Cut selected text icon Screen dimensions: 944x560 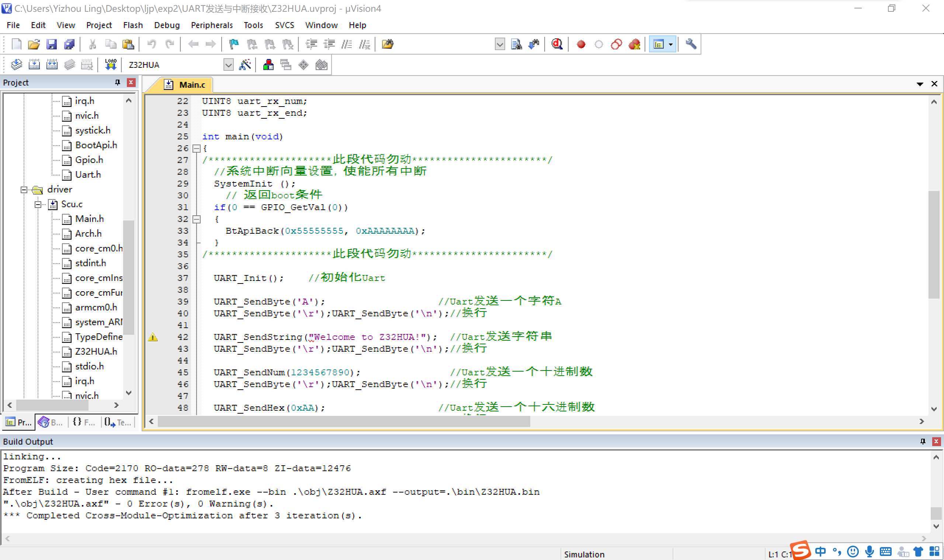tap(93, 44)
